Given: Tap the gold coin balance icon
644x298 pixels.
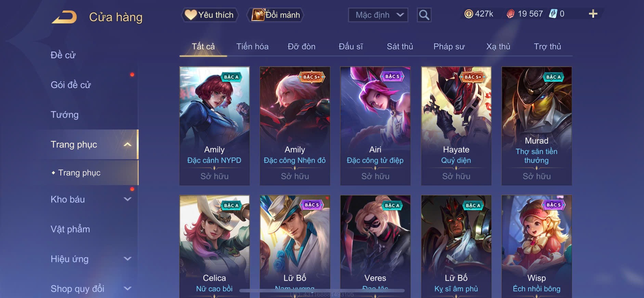Looking at the screenshot, I should (x=469, y=14).
